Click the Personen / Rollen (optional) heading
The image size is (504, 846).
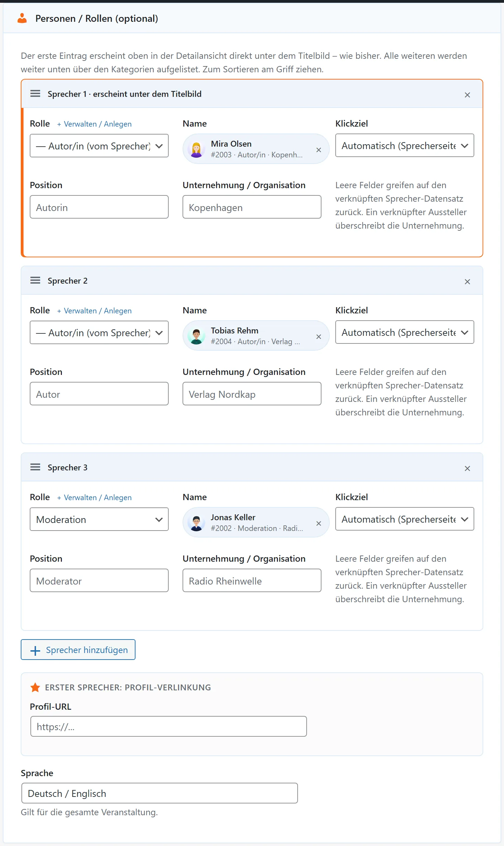(97, 18)
